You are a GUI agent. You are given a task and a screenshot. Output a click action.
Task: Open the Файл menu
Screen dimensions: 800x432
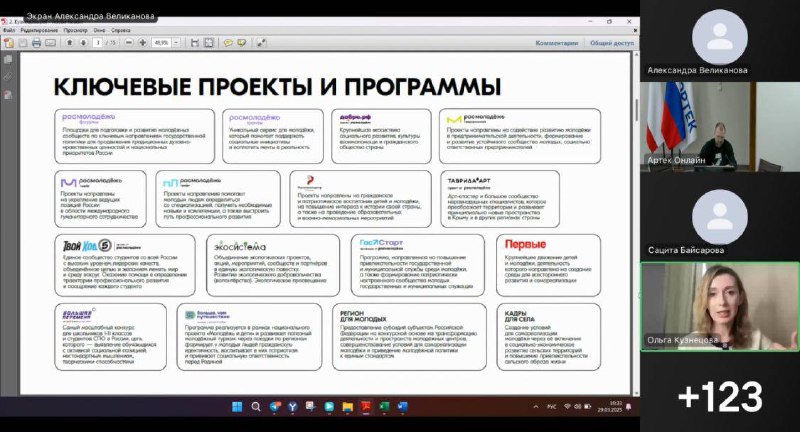[x=9, y=31]
